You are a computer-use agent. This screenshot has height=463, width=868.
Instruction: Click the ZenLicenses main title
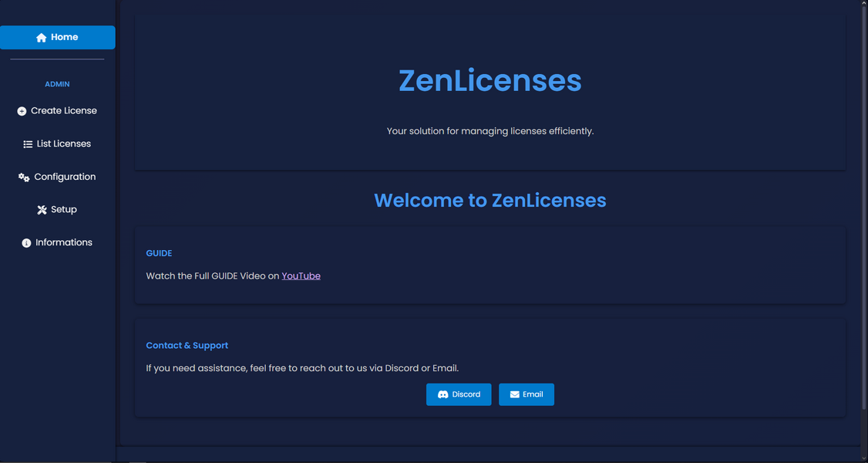pos(490,81)
